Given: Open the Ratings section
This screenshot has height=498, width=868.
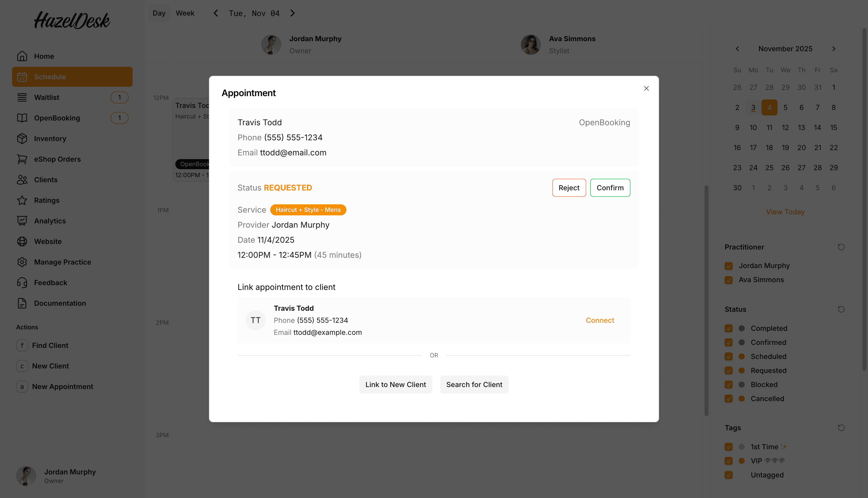Looking at the screenshot, I should coord(46,200).
